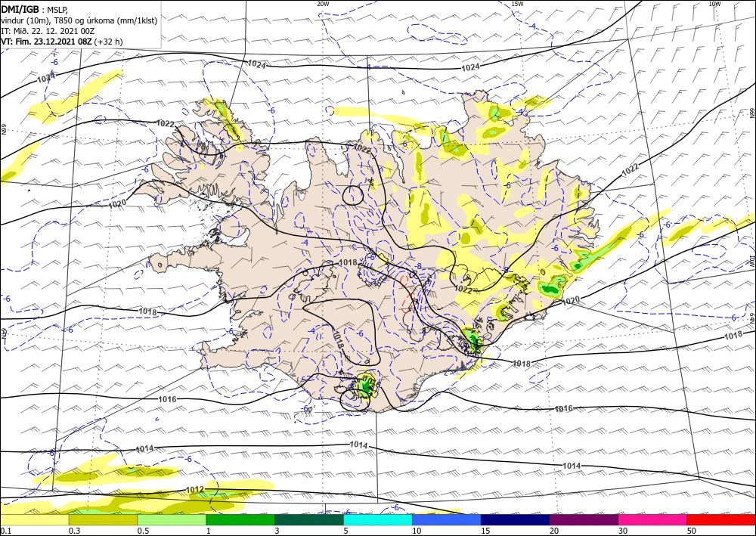The width and height of the screenshot is (756, 536).
Task: Select the medium green 1–3 legend swatch
Action: 240,519
